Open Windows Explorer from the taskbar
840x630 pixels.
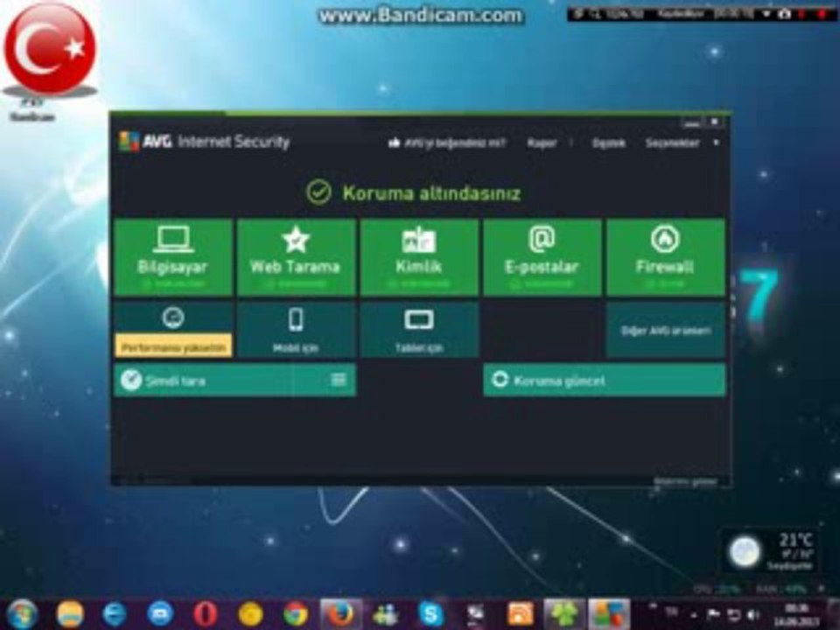70,614
